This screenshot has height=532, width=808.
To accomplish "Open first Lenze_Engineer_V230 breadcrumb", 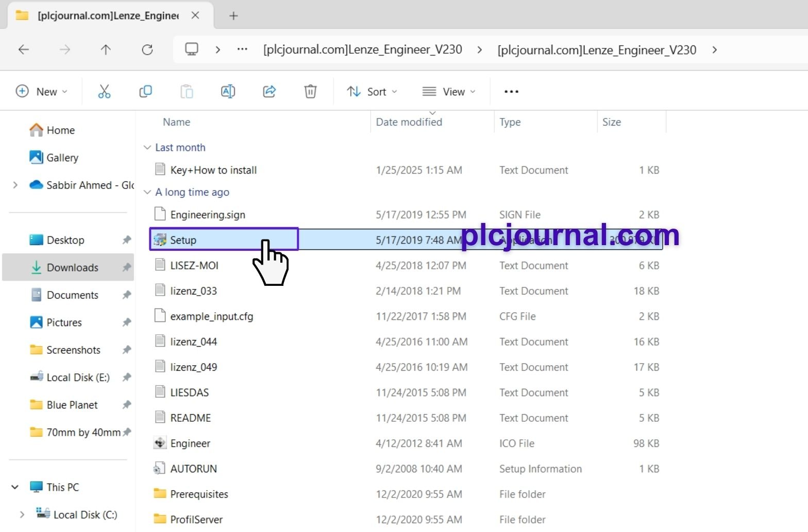I will [362, 49].
